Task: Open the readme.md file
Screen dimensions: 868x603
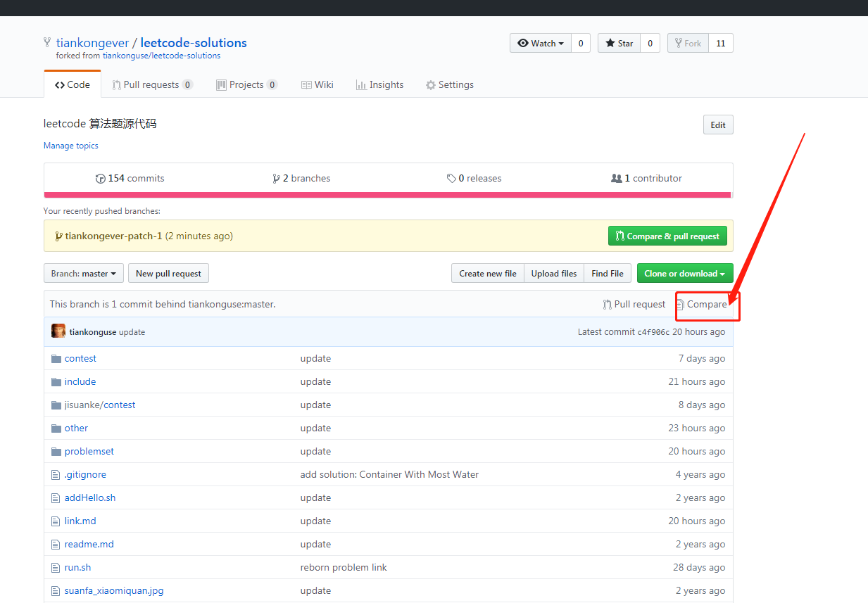Action: 89,545
